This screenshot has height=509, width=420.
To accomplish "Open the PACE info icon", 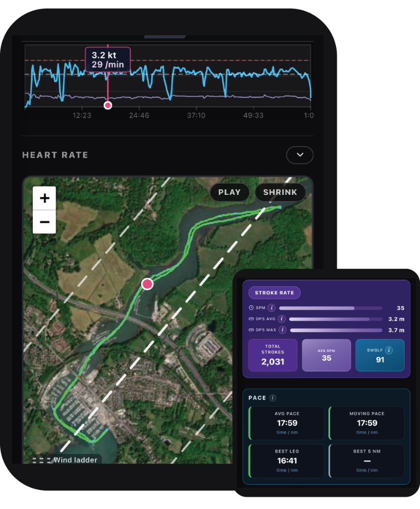I will click(x=273, y=398).
